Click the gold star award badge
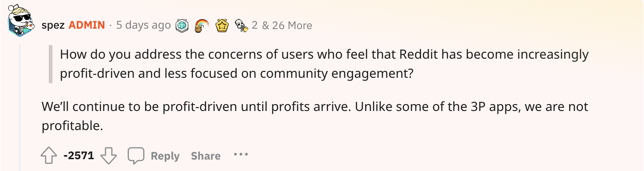 (222, 25)
